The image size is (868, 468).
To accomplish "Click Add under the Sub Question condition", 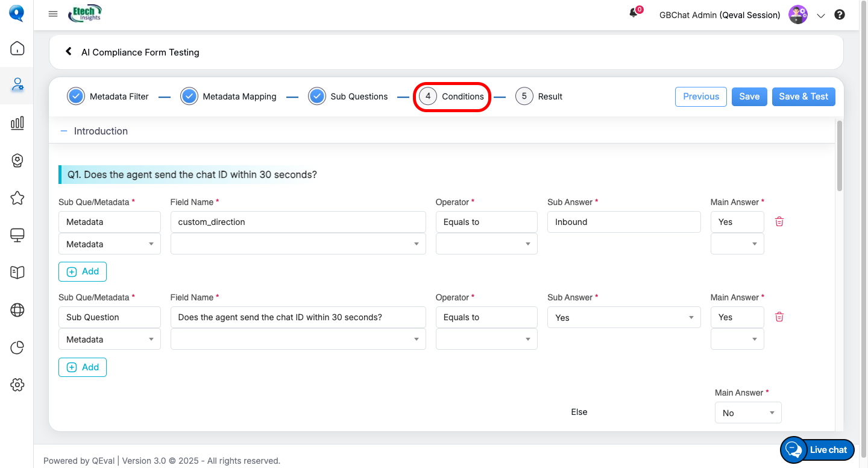I will (83, 367).
